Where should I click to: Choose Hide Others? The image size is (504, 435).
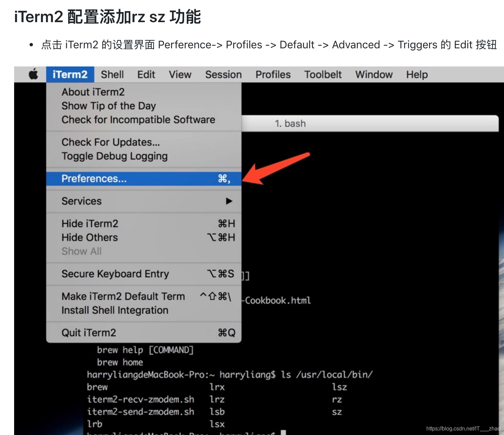click(x=144, y=237)
